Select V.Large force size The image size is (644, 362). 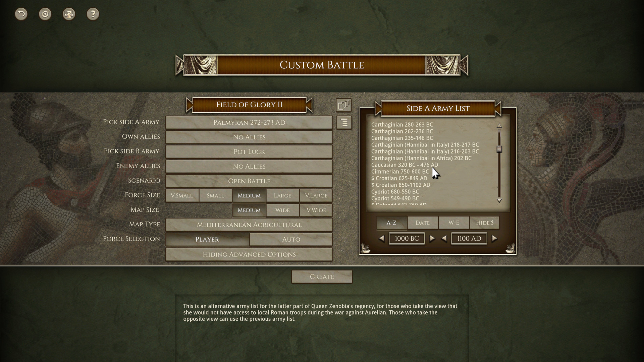(316, 196)
